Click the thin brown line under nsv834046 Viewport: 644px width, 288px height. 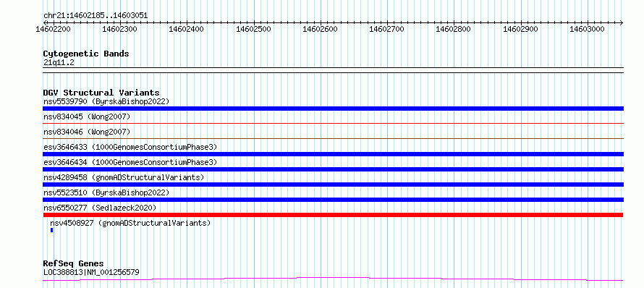point(333,138)
